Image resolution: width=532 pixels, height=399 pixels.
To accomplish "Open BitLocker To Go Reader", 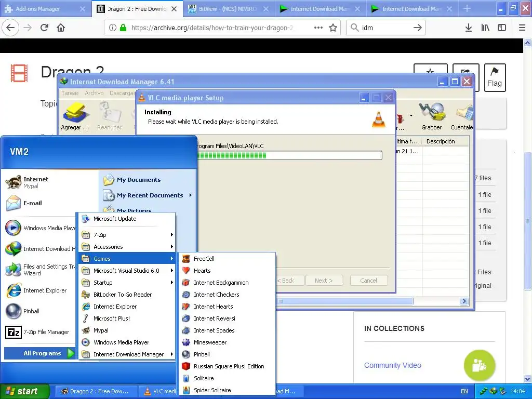I will coord(127,295).
